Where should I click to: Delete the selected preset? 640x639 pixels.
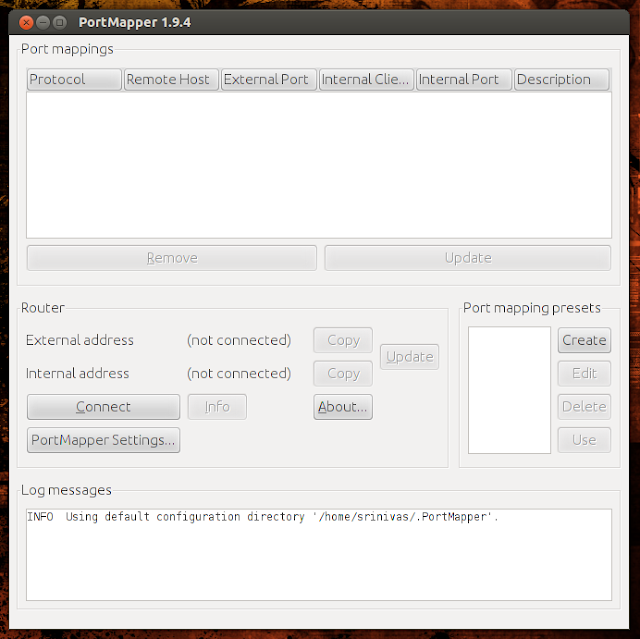584,407
